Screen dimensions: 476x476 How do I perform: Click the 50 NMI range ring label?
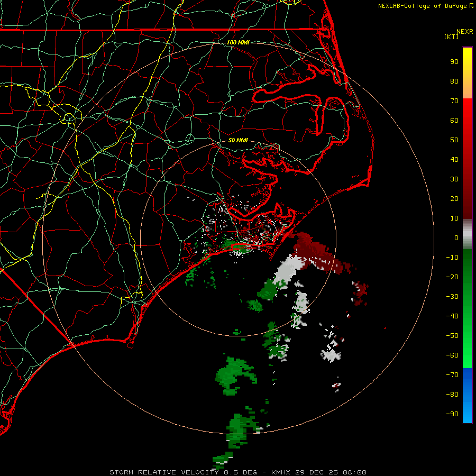pyautogui.click(x=238, y=140)
